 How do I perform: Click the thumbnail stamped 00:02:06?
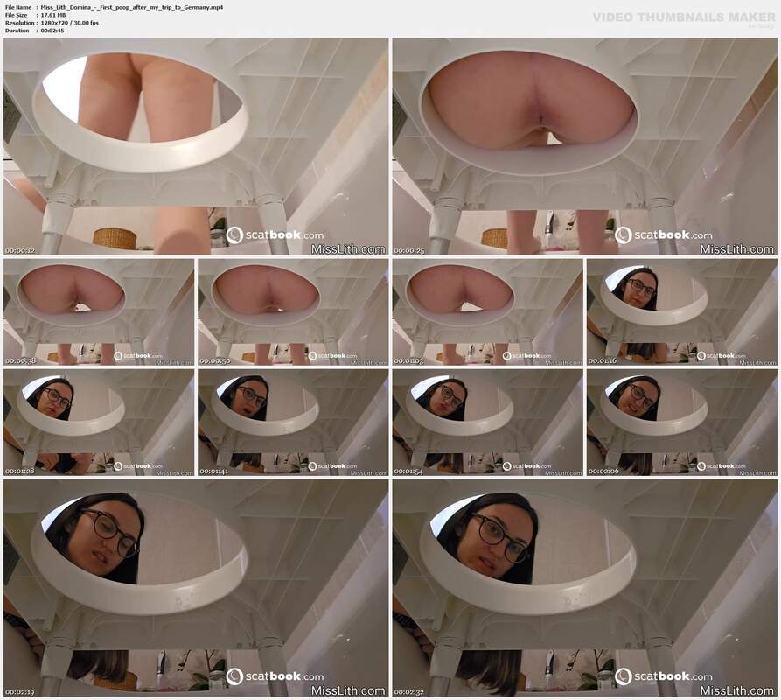tap(682, 423)
